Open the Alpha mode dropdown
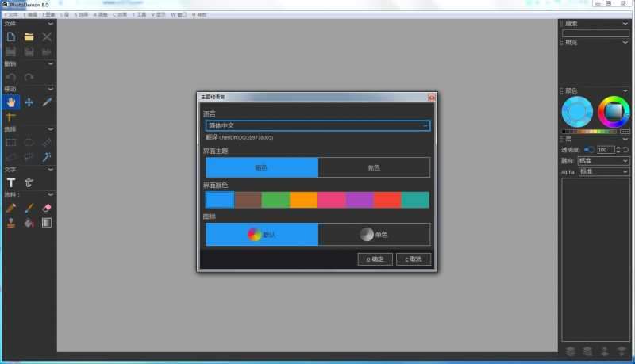 [x=604, y=171]
